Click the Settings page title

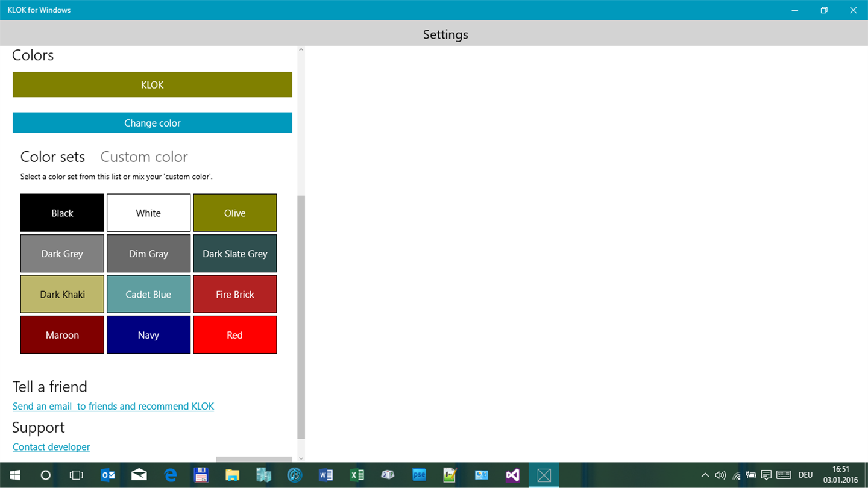(445, 34)
